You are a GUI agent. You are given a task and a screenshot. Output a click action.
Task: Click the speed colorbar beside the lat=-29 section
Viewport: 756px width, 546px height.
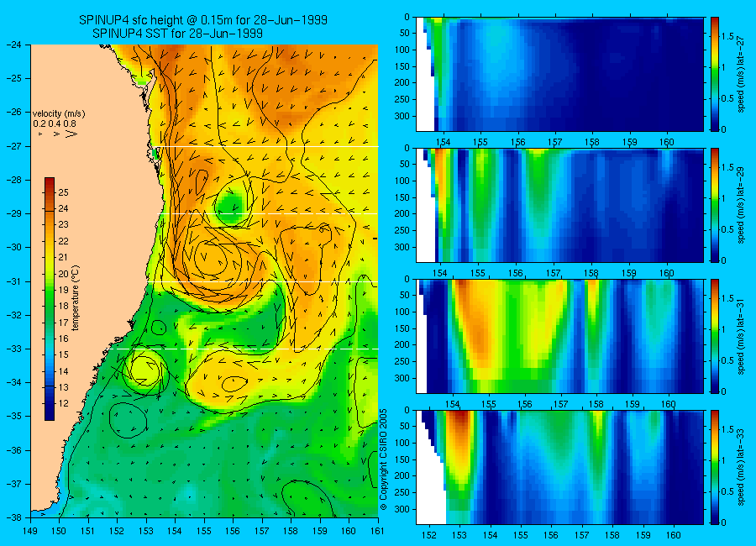point(715,206)
